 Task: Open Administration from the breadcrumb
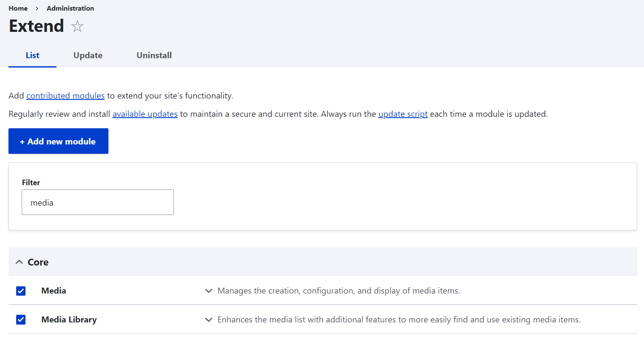pos(70,8)
